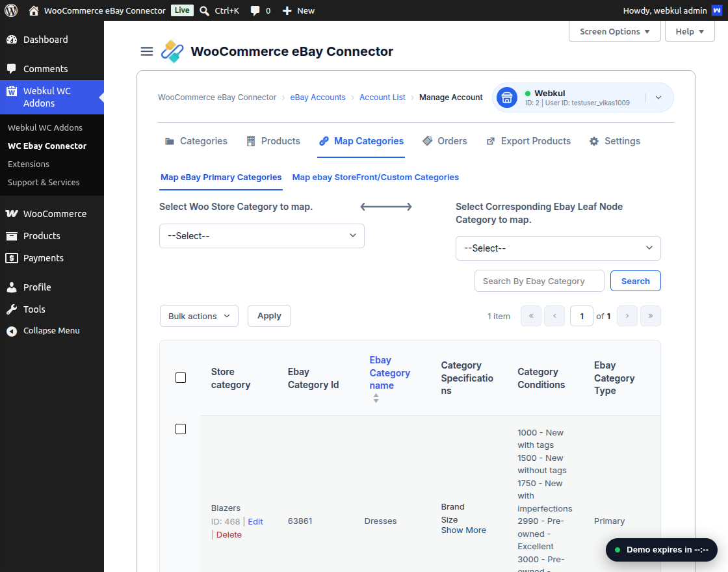Go to last page pagination button
This screenshot has width=728, height=572.
pyautogui.click(x=651, y=316)
